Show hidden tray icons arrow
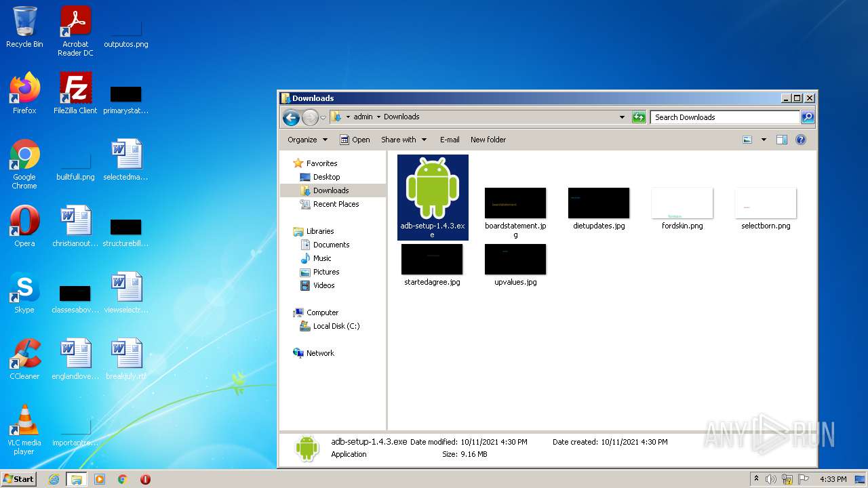The width and height of the screenshot is (868, 488). (x=756, y=479)
